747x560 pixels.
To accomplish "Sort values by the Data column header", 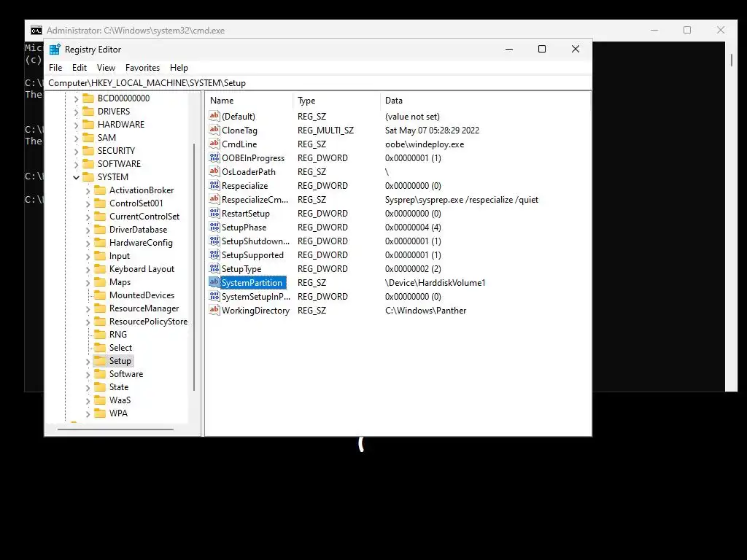I will [x=485, y=101].
